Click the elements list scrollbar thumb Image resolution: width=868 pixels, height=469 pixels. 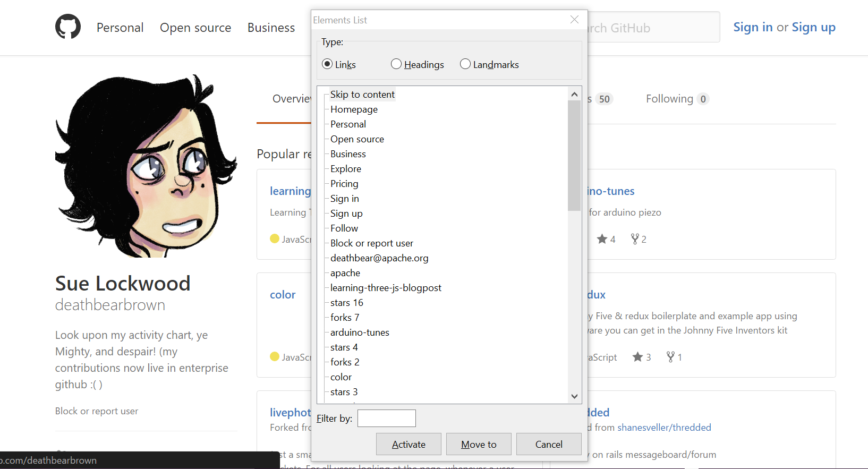tap(574, 156)
